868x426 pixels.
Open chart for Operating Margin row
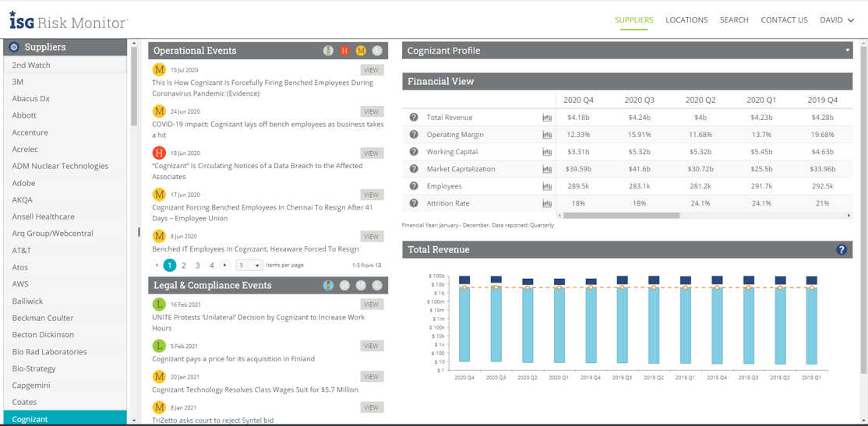(x=547, y=135)
